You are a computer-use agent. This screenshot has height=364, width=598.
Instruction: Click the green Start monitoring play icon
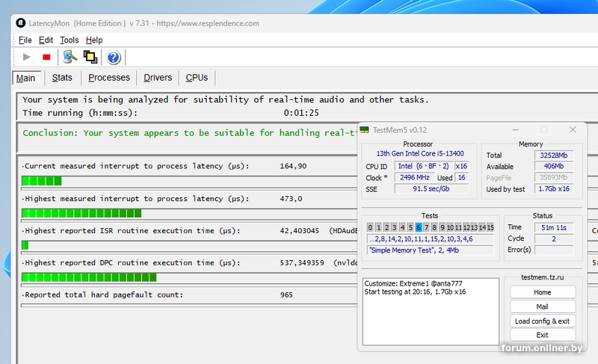coord(27,57)
